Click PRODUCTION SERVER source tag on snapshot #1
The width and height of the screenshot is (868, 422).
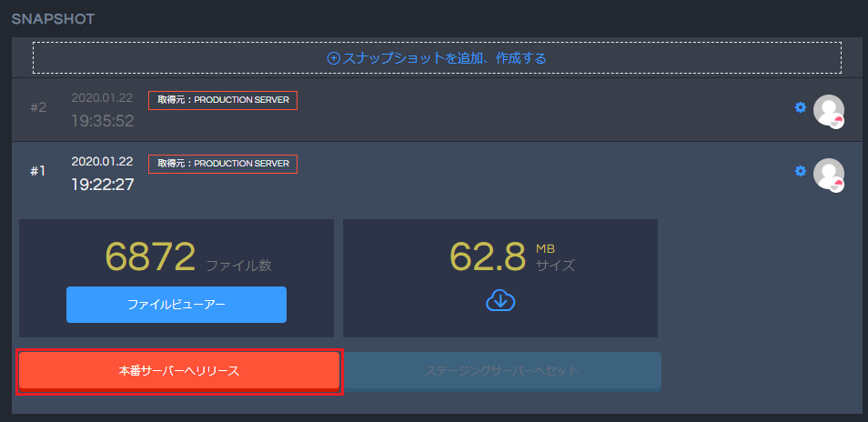[x=223, y=164]
